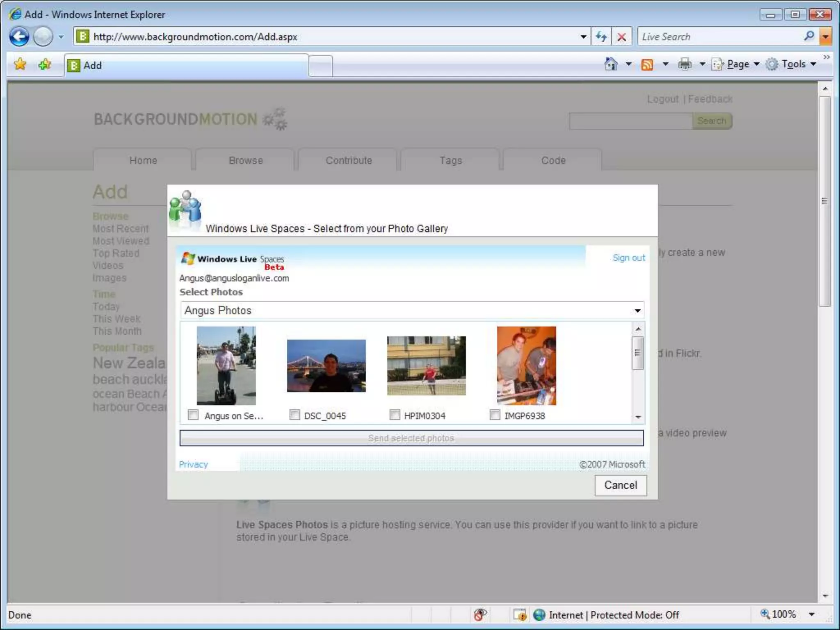The width and height of the screenshot is (840, 630).
Task: Click the BackgroundMotion gears logo
Action: point(275,119)
